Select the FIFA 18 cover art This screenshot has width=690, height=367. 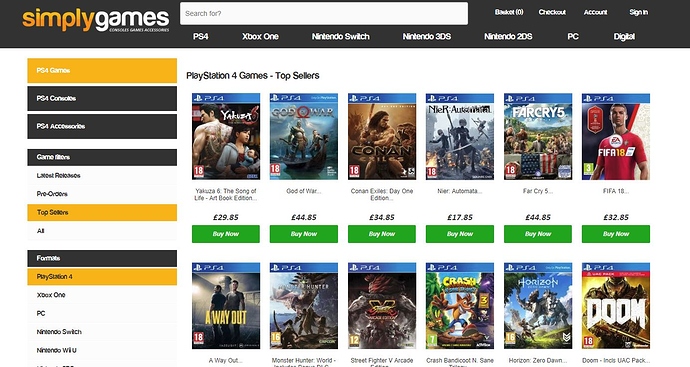click(x=616, y=136)
